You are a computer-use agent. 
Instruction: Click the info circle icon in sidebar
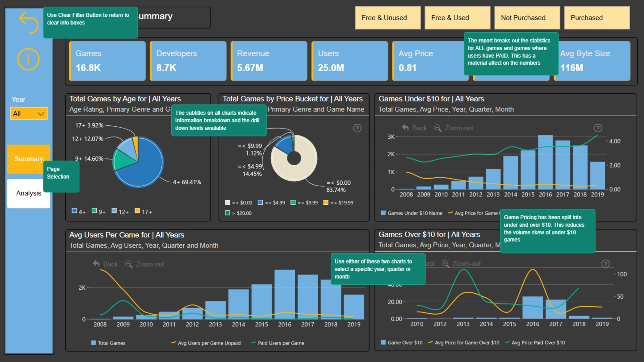(29, 59)
